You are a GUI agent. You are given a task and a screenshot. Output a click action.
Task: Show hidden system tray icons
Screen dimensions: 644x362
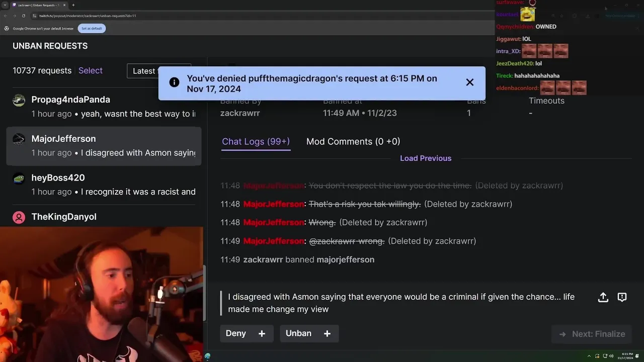coord(590,356)
